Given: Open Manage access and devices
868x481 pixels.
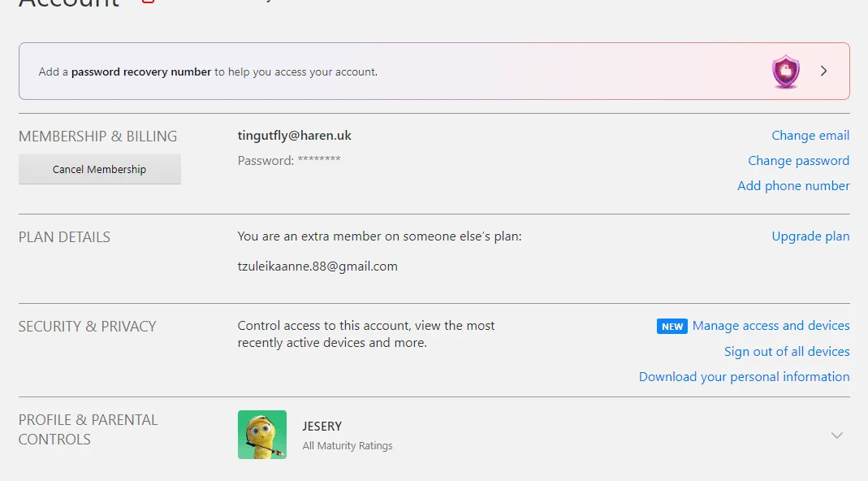Looking at the screenshot, I should click(x=771, y=326).
